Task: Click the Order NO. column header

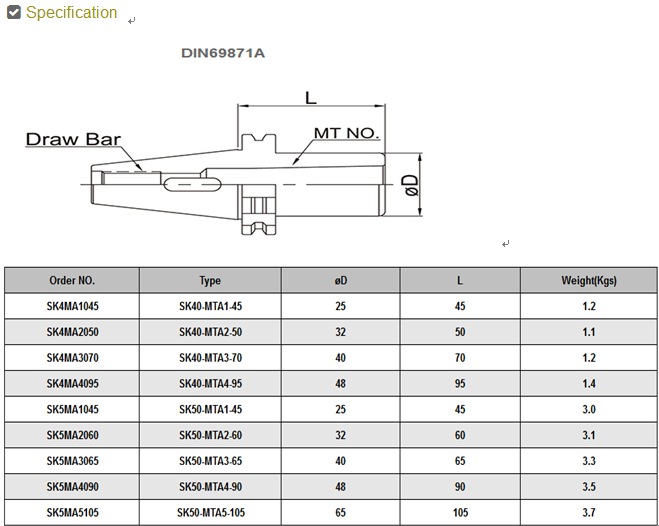Action: point(72,280)
